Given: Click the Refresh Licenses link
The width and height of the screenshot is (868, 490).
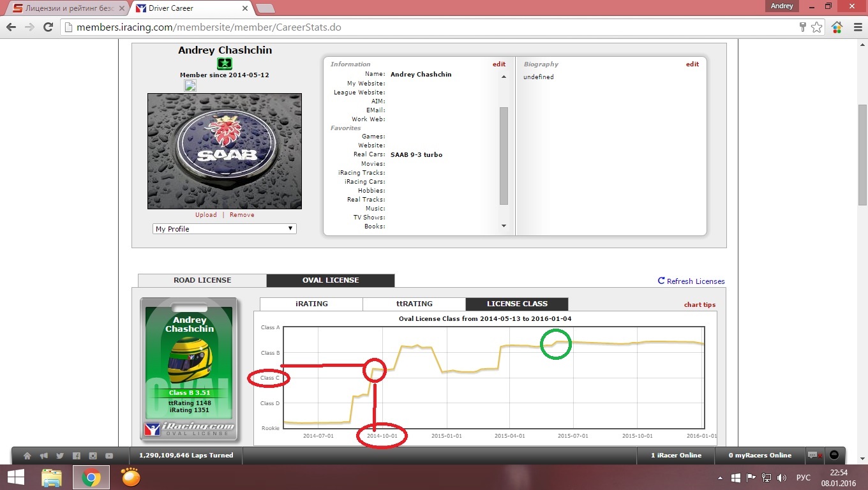Looking at the screenshot, I should pyautogui.click(x=691, y=281).
